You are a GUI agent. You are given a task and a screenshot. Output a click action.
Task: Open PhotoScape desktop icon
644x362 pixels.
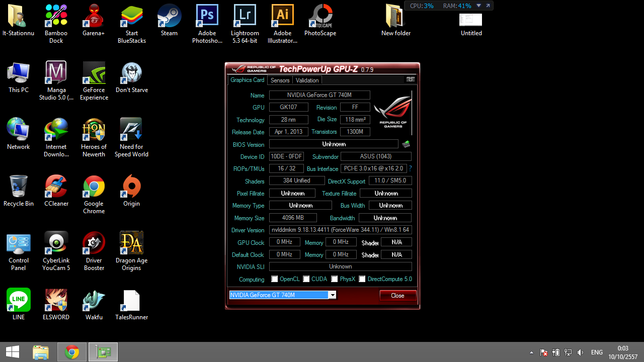point(320,21)
